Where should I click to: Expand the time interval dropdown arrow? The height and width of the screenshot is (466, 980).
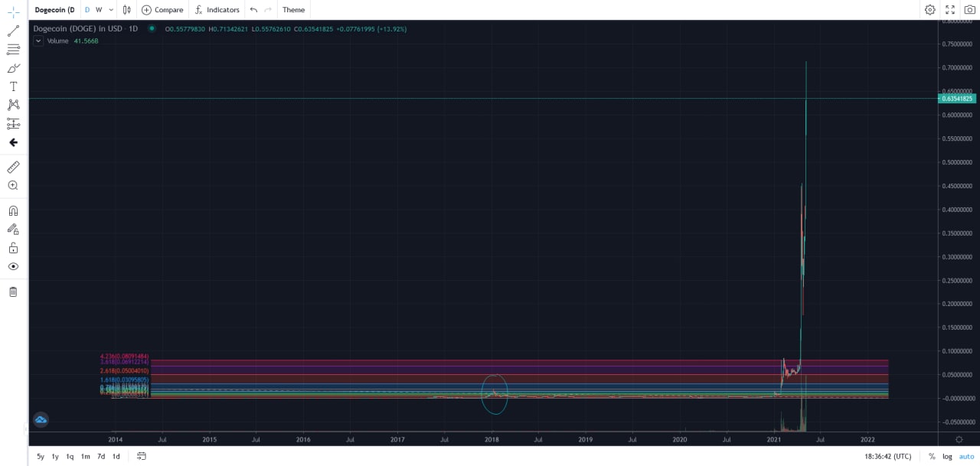click(x=111, y=10)
